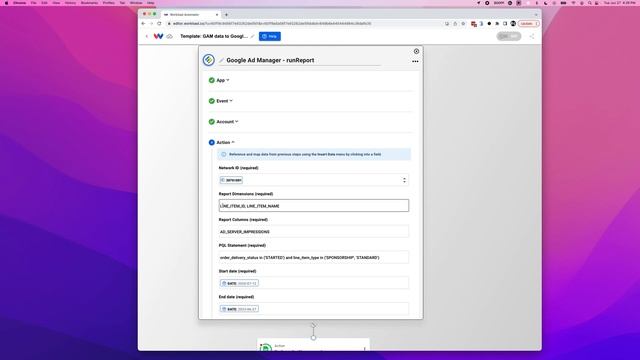Screen dimensions: 640x360
Task: Collapse the Action section
Action: click(225, 142)
